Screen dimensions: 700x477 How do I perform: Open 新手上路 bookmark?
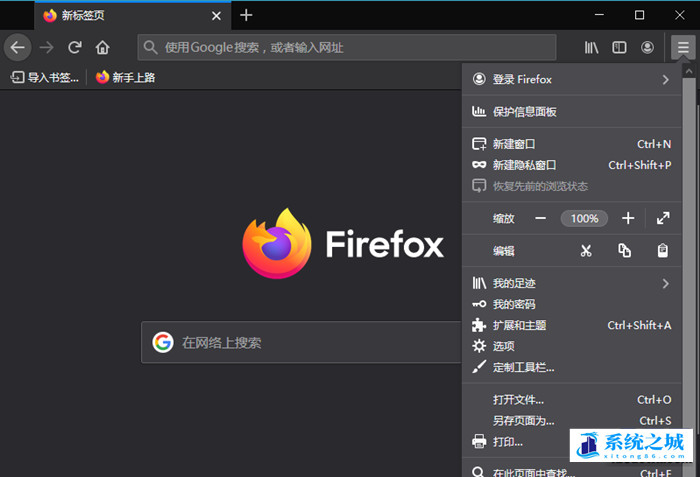point(125,78)
